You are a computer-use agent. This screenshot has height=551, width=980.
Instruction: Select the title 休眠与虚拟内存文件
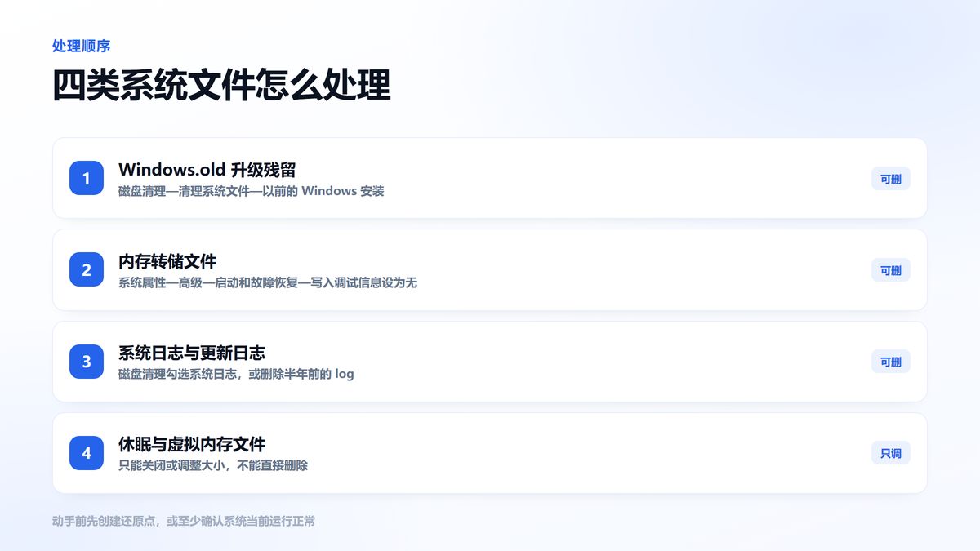(192, 444)
